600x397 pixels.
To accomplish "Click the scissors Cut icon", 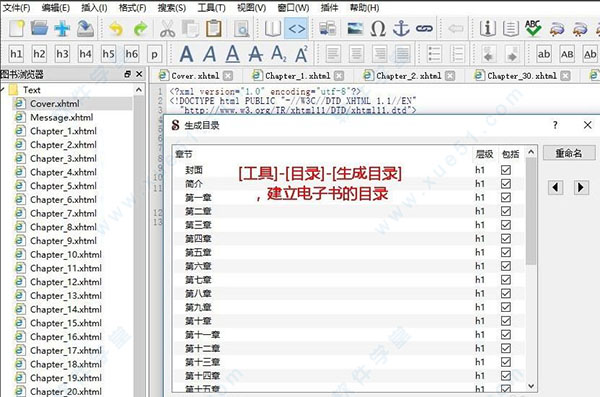I will [167, 29].
